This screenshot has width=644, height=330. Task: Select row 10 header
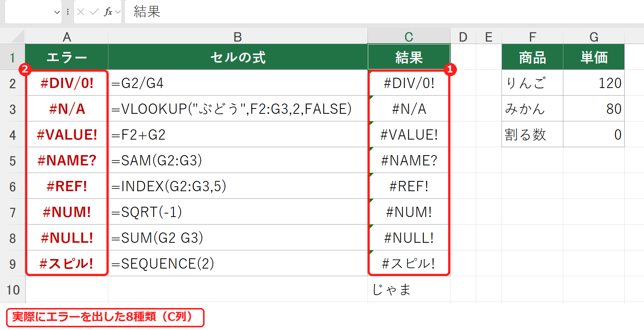tap(13, 289)
